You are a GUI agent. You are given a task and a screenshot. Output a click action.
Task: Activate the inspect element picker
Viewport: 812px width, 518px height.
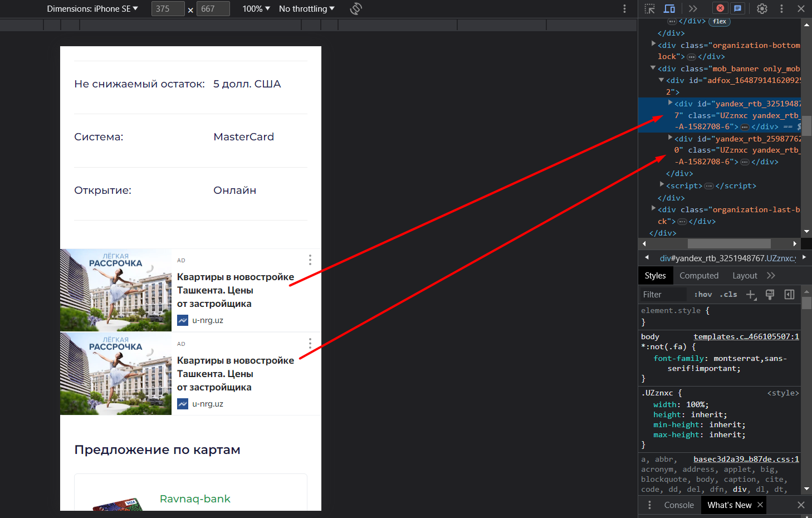[650, 8]
